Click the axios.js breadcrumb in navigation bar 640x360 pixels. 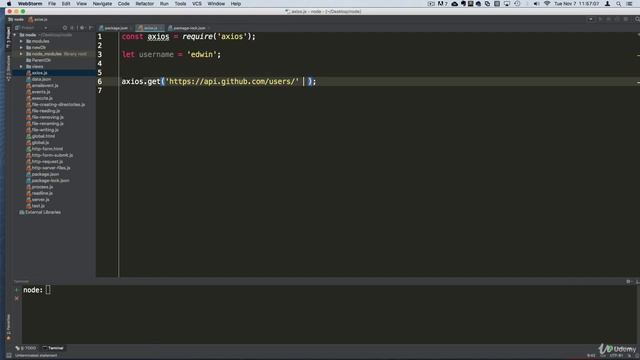38,20
